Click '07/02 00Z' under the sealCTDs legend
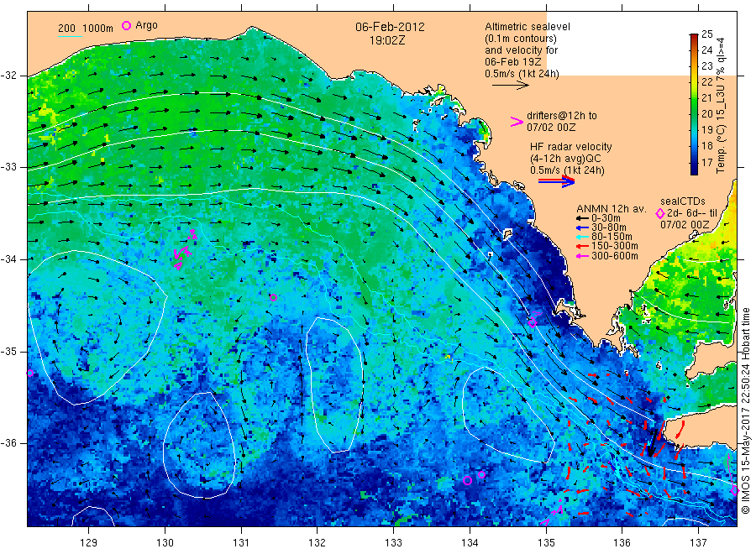 pos(685,225)
